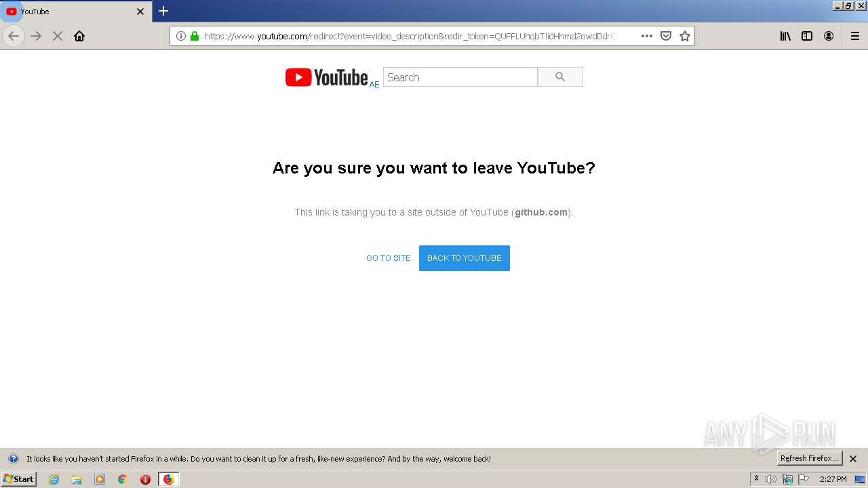The image size is (868, 488).
Task: Save page to Pocket
Action: [666, 36]
